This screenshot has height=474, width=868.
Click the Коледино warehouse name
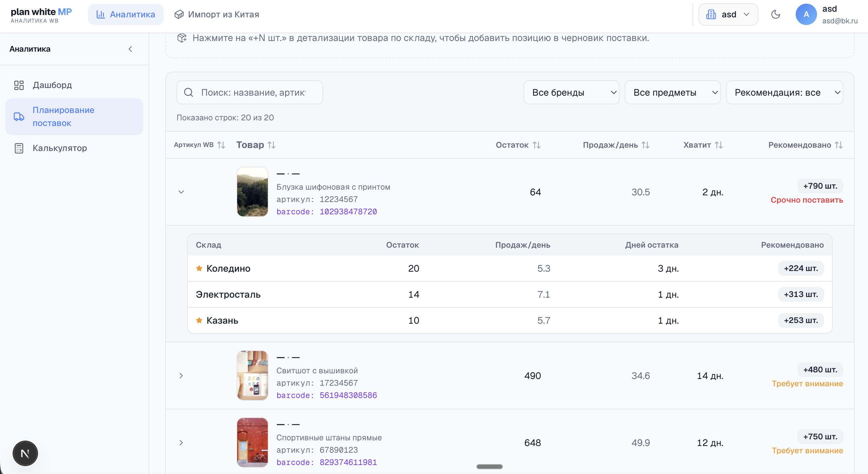228,268
